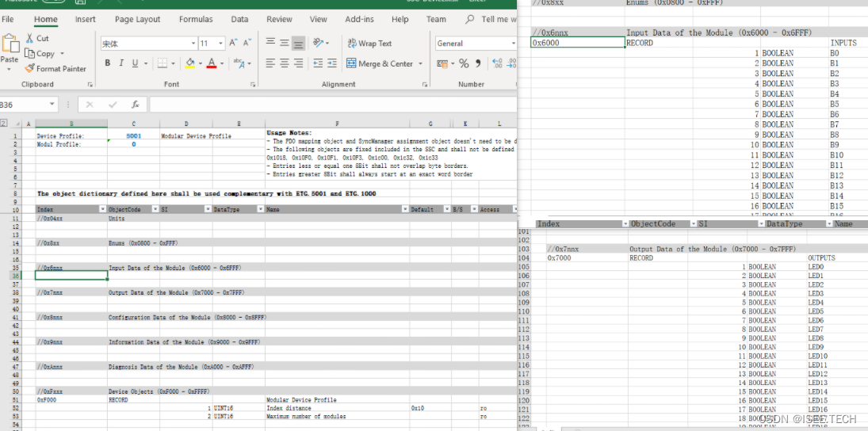Apply the yellow Fill Color bucket

(189, 63)
